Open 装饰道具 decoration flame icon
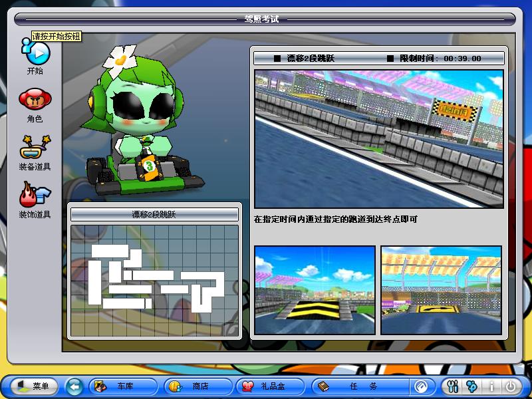Screen dimensions: 532x399 point(34,195)
